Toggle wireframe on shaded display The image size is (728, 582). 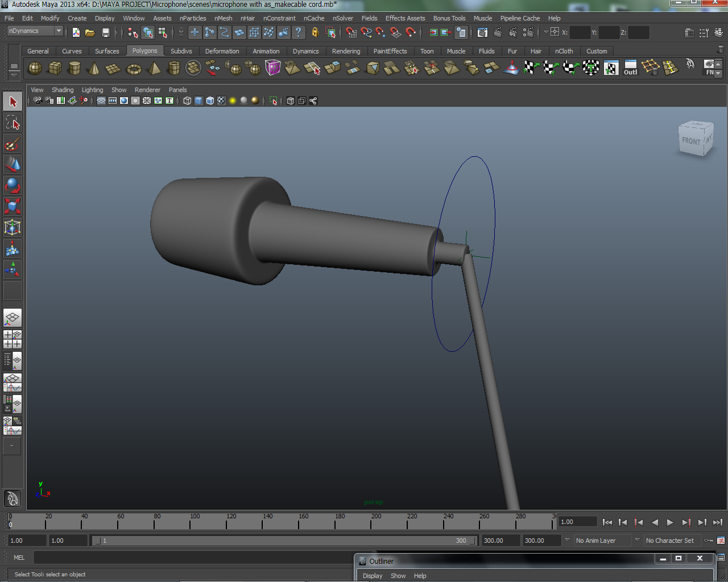click(210, 101)
